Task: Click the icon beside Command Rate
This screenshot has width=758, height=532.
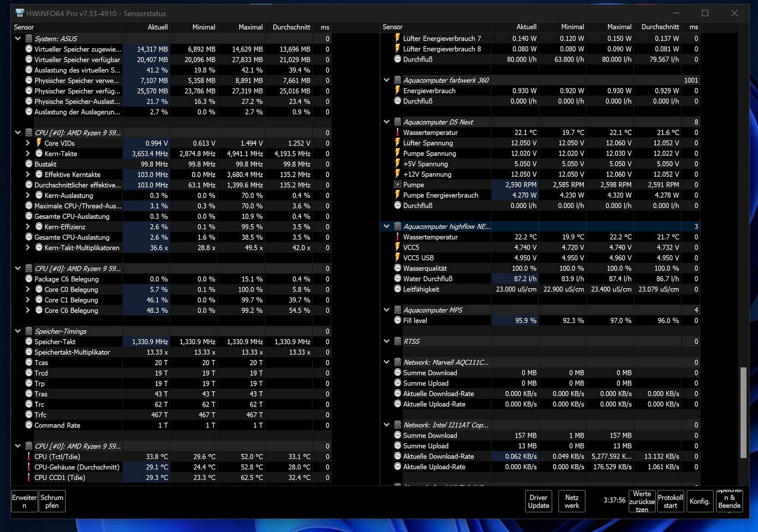Action: (x=29, y=425)
